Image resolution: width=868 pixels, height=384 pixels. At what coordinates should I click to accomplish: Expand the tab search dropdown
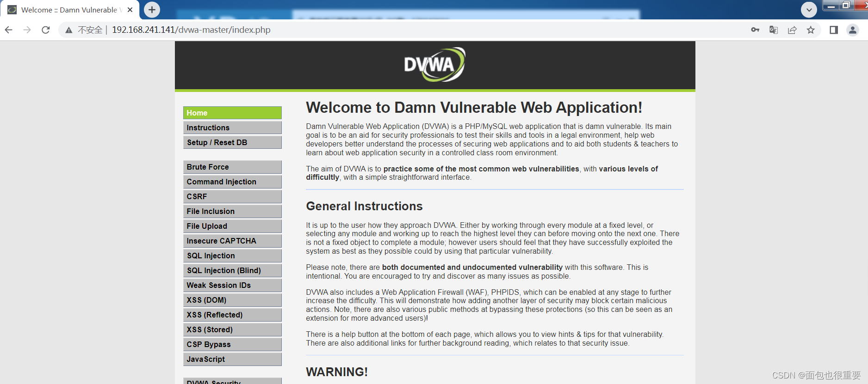coord(809,10)
